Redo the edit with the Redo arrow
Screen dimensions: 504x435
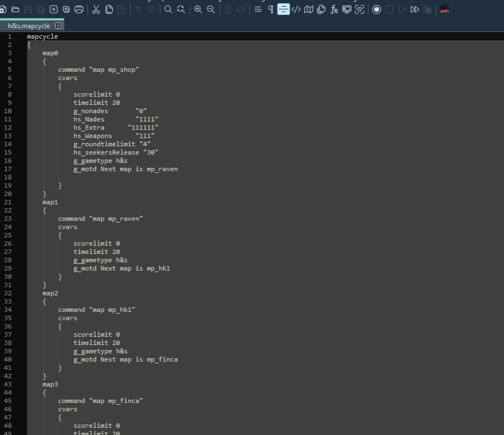[151, 9]
